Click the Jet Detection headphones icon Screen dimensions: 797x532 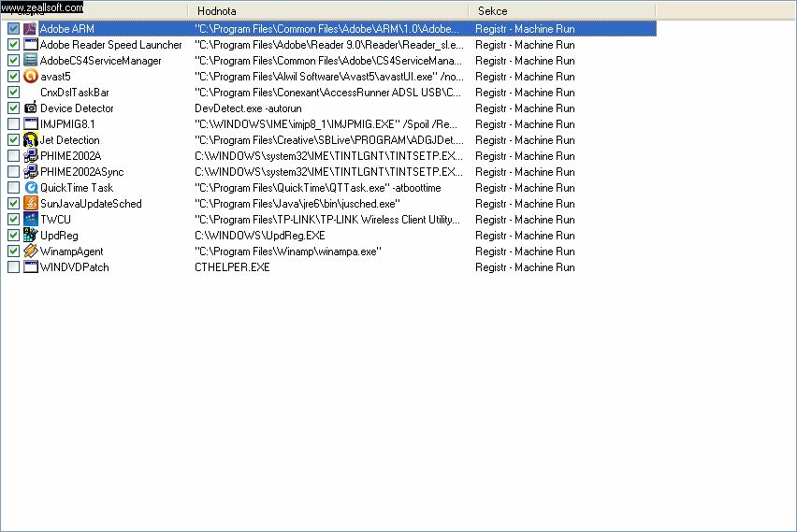(x=31, y=139)
